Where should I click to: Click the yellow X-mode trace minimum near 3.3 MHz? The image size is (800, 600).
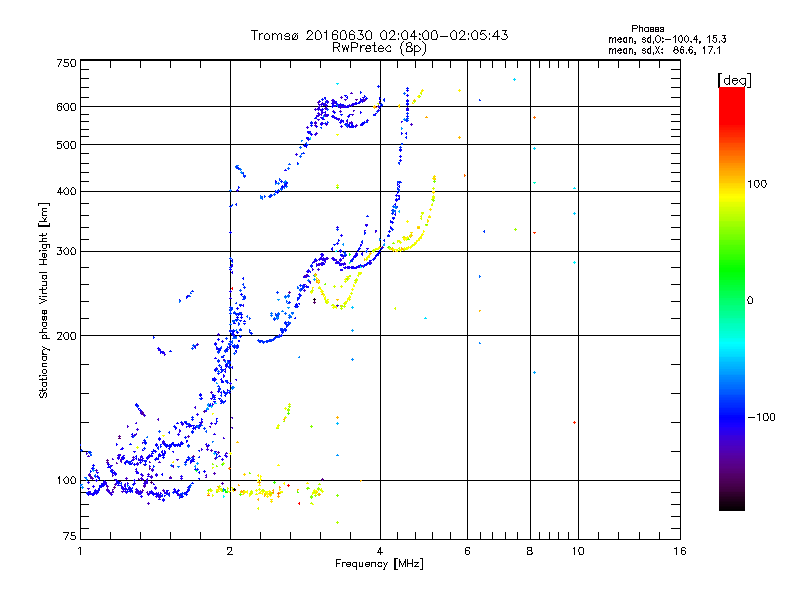pyautogui.click(x=337, y=307)
